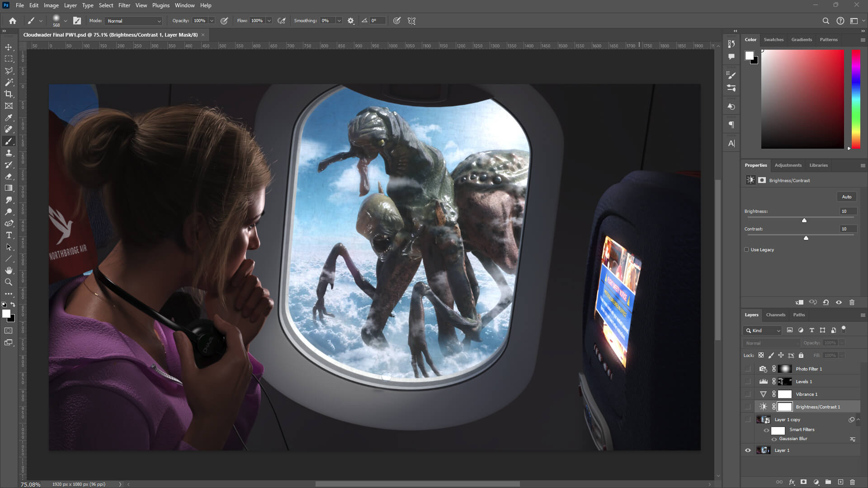This screenshot has width=868, height=488.
Task: Open the Smoothing percentage dropdown
Action: point(339,21)
